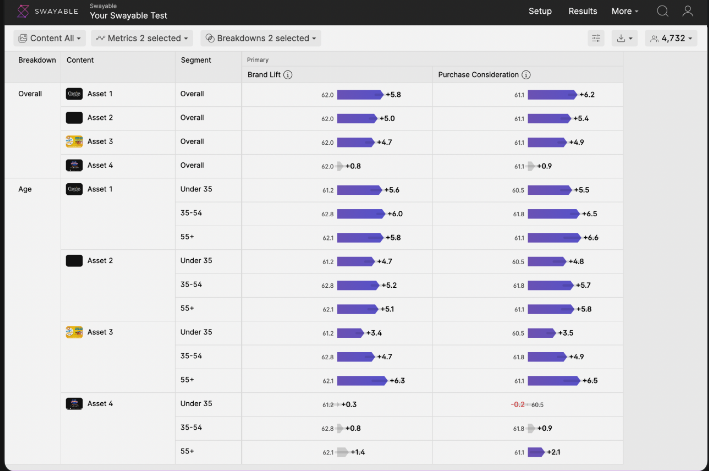Click the Brand Lift info icon
The height and width of the screenshot is (471, 709).
click(288, 75)
